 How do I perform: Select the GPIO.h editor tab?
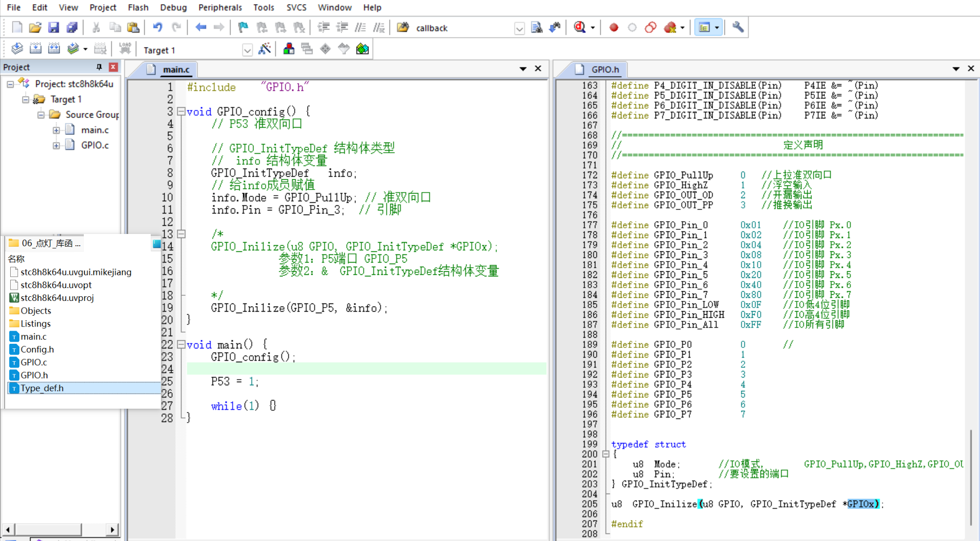598,69
